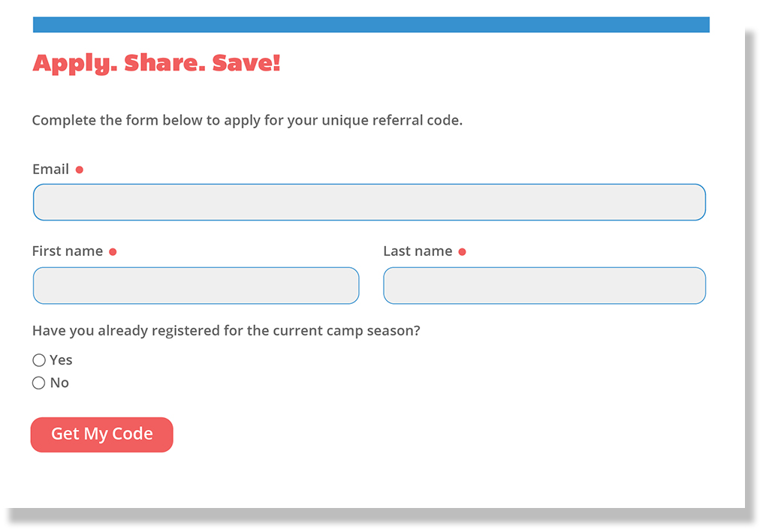This screenshot has height=532, width=766.
Task: Click the 'Complete the form below' instruction text
Action: 247,121
